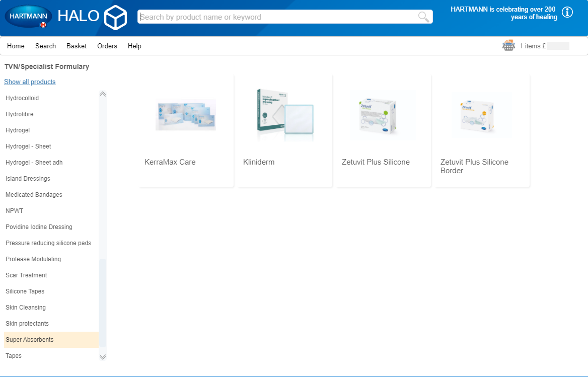The image size is (588, 377).
Task: Open the KerraMax Care product image
Action: click(186, 115)
